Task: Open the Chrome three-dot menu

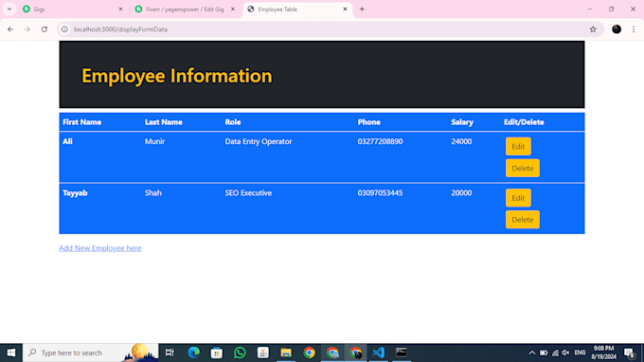Action: (634, 29)
